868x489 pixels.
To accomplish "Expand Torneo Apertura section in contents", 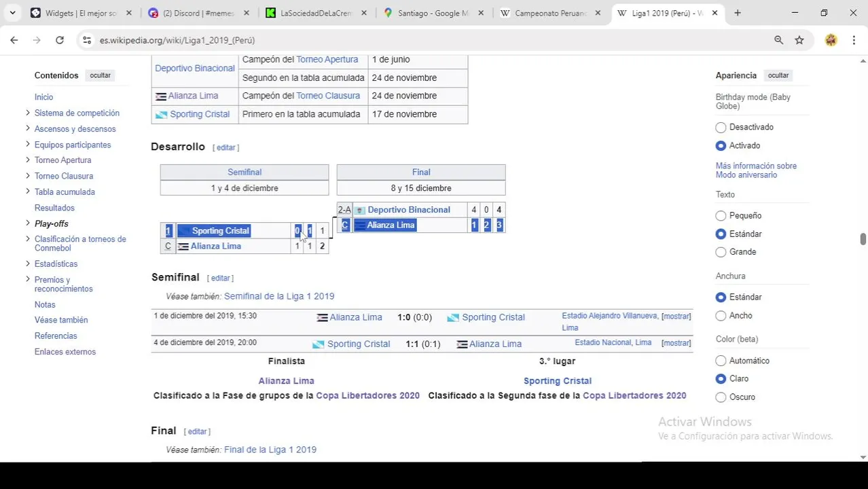I will coord(28,160).
